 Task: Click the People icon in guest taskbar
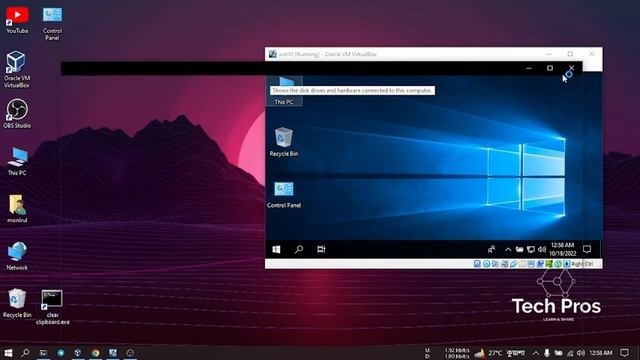tap(491, 249)
